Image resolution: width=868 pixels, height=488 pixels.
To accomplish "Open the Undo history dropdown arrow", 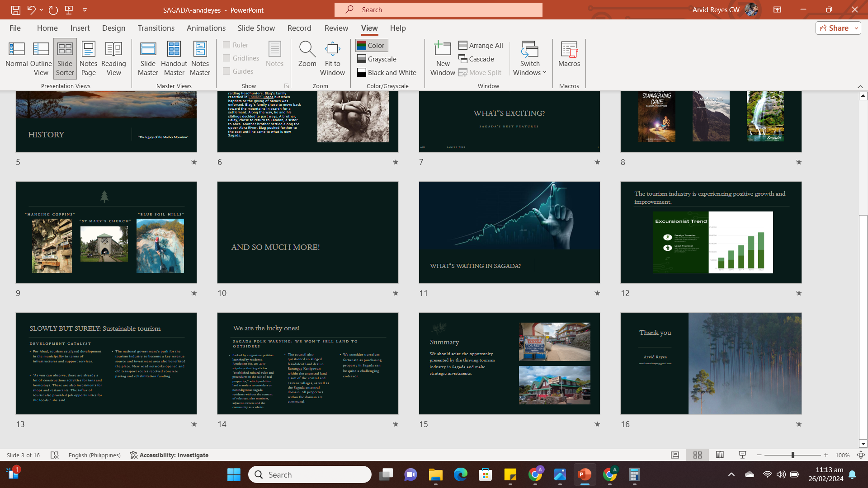I will click(x=41, y=9).
